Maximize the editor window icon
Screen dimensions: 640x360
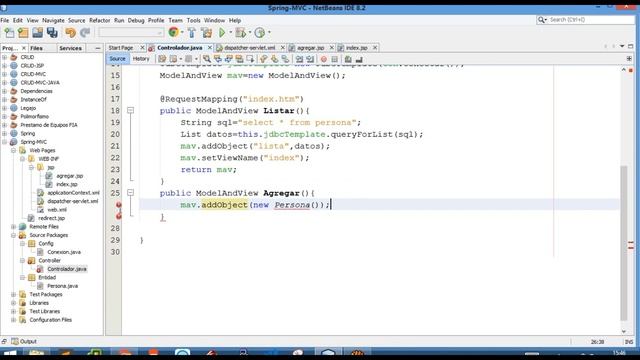(x=631, y=46)
